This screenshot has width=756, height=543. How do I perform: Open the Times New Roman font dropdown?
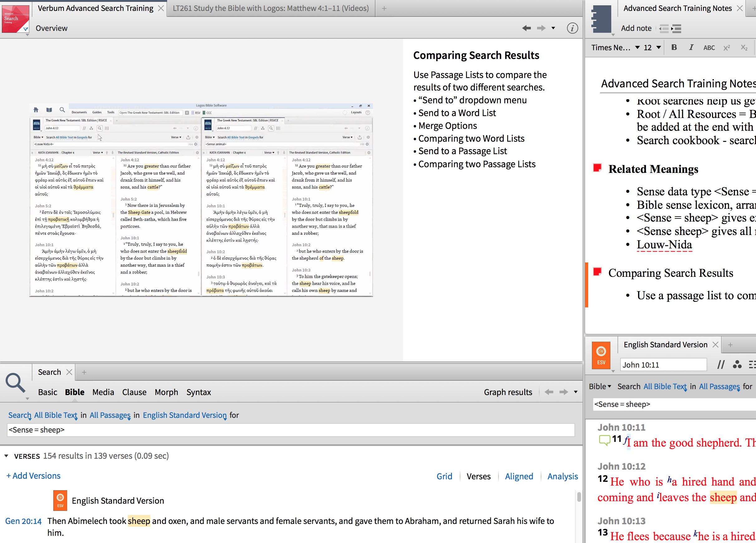click(637, 47)
